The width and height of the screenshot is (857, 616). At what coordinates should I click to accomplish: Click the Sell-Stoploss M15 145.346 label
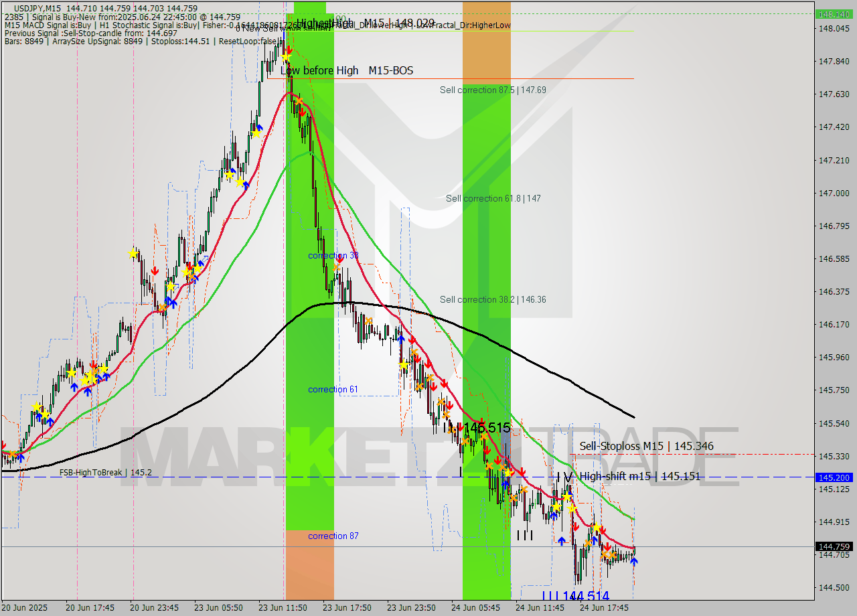[647, 446]
